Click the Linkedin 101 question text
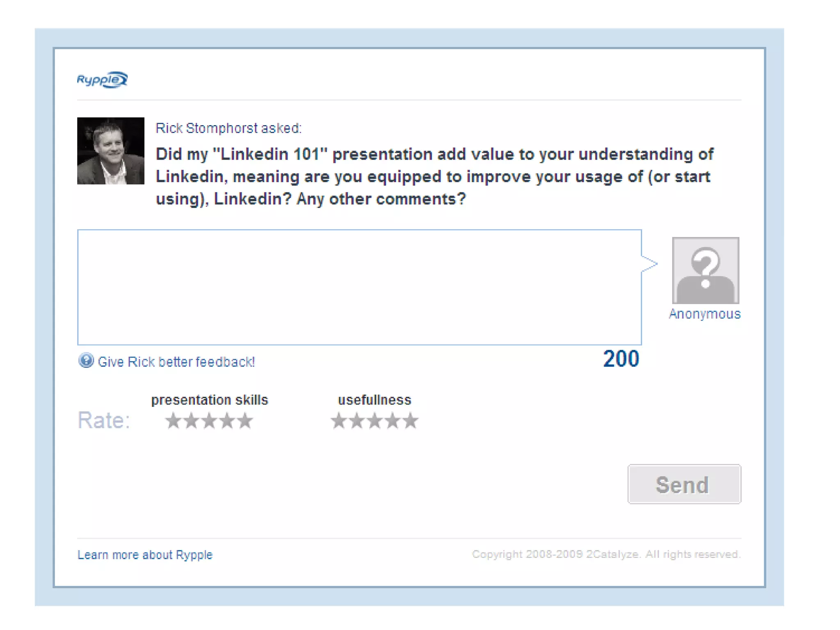840x630 pixels. coord(435,176)
